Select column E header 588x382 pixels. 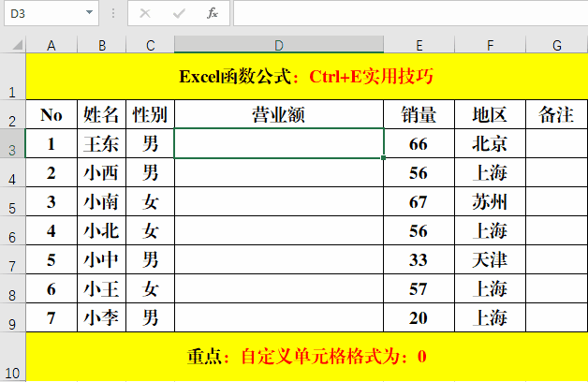click(x=419, y=45)
